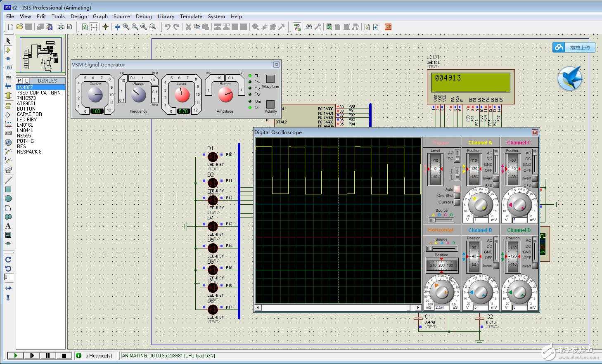The image size is (602, 364).
Task: Click the Wire Label mode icon
Action: pos(8,68)
